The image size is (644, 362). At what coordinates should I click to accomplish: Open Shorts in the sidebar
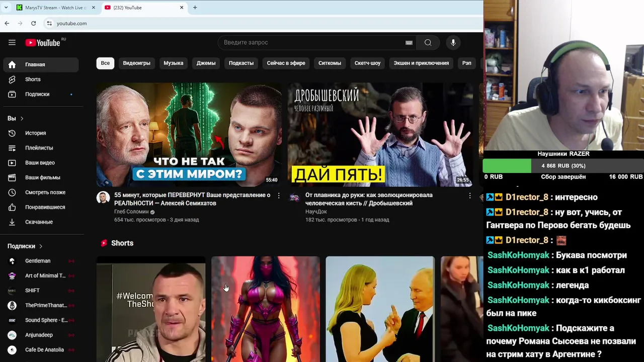[x=41, y=79]
